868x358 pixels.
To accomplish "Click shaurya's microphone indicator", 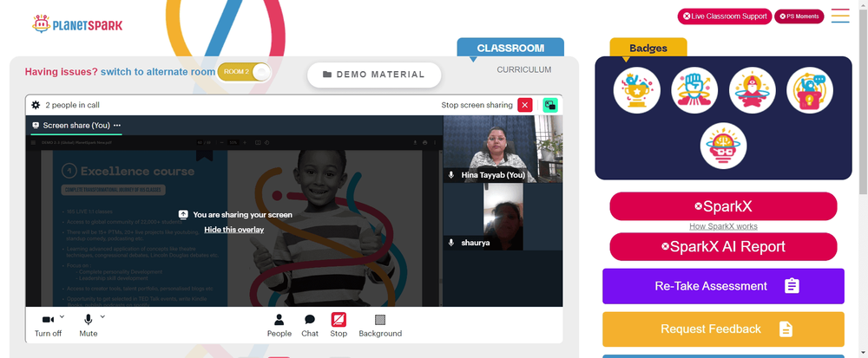I will coord(451,243).
